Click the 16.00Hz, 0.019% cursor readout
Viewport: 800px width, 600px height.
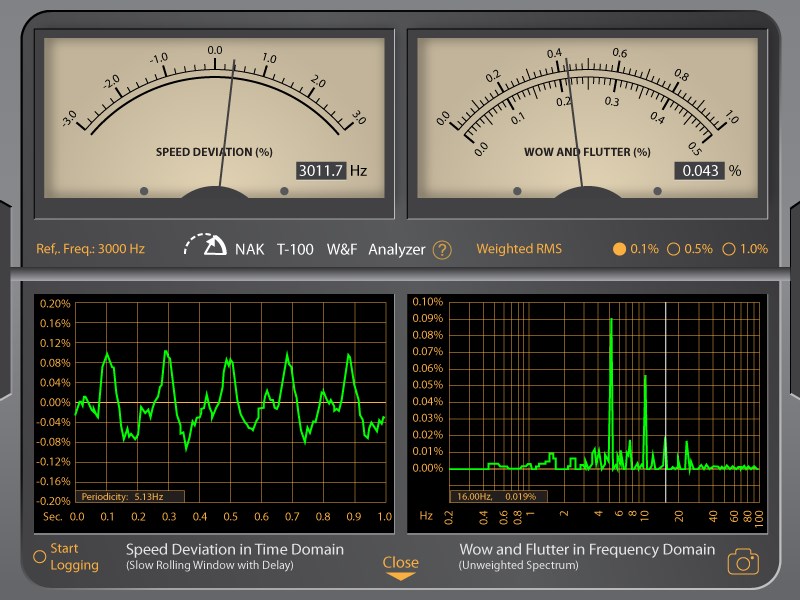pyautogui.click(x=498, y=496)
